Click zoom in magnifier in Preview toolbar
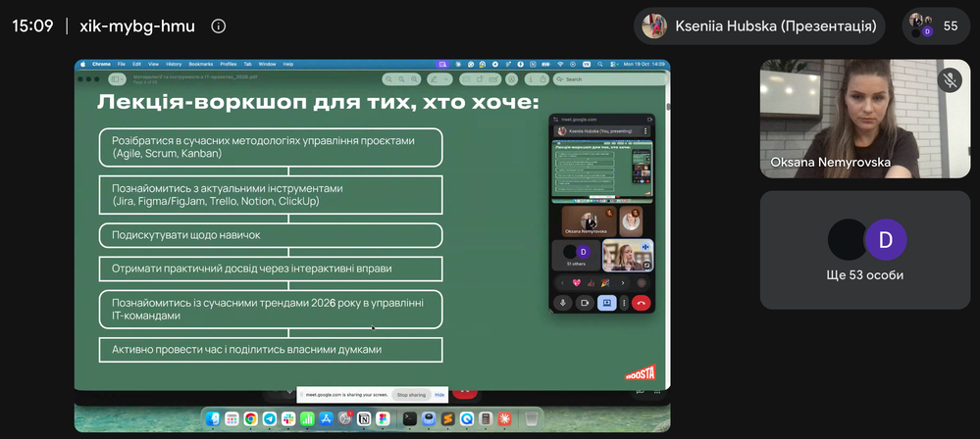 (x=414, y=79)
